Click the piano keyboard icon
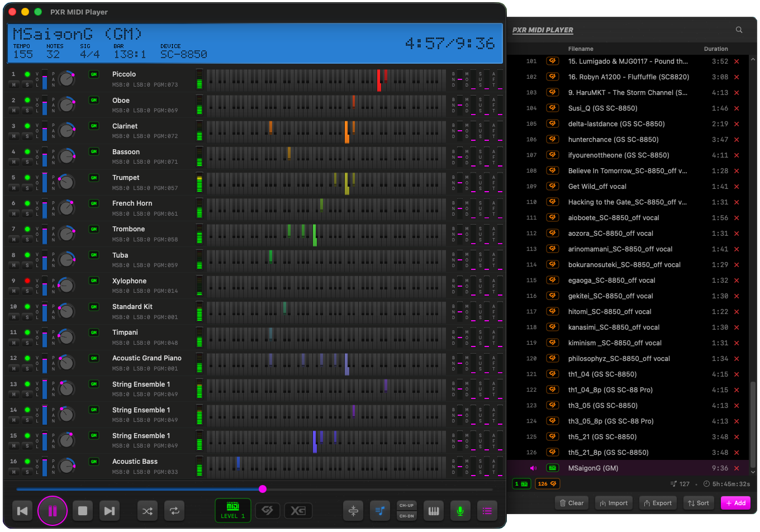The width and height of the screenshot is (760, 532). (434, 511)
